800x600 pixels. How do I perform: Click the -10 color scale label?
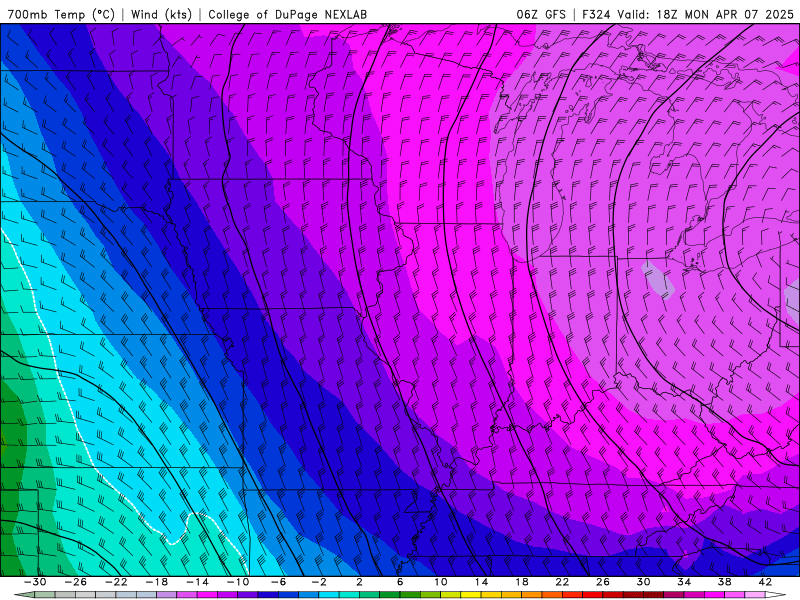click(238, 582)
